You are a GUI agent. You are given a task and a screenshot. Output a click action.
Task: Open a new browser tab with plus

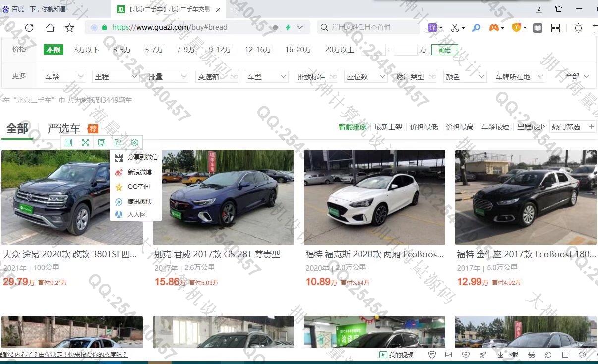235,9
